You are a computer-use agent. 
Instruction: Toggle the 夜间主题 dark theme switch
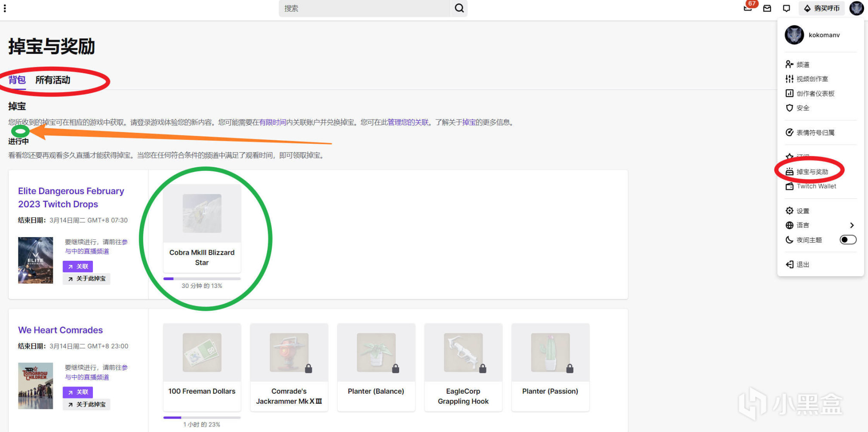(x=848, y=240)
